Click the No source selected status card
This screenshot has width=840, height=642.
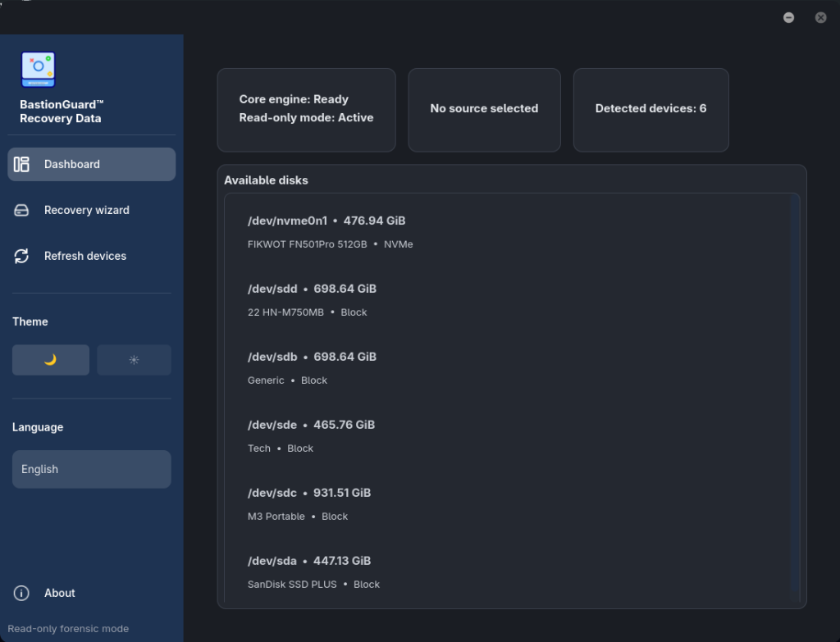pyautogui.click(x=484, y=110)
